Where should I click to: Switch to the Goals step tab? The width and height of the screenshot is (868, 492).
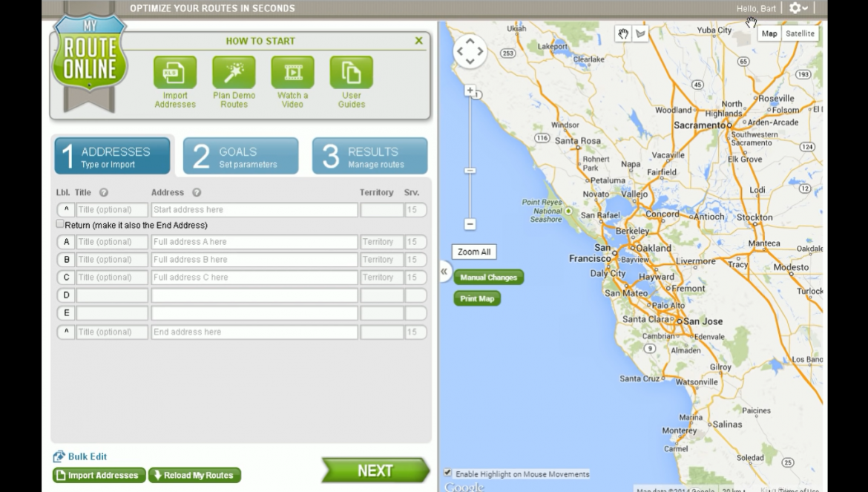coord(240,156)
